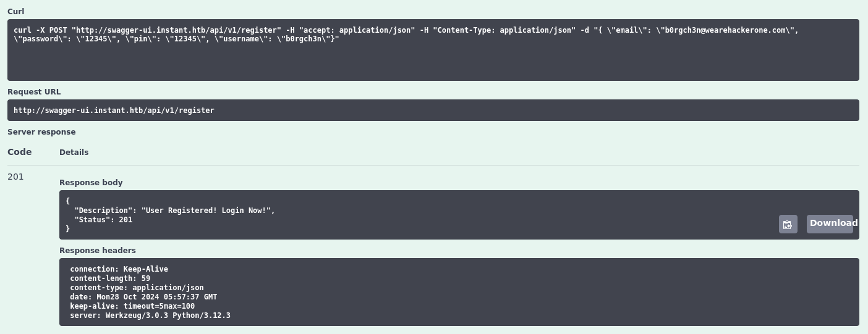Click the date header line
Viewport: 868px width, 334px height.
tap(143, 297)
